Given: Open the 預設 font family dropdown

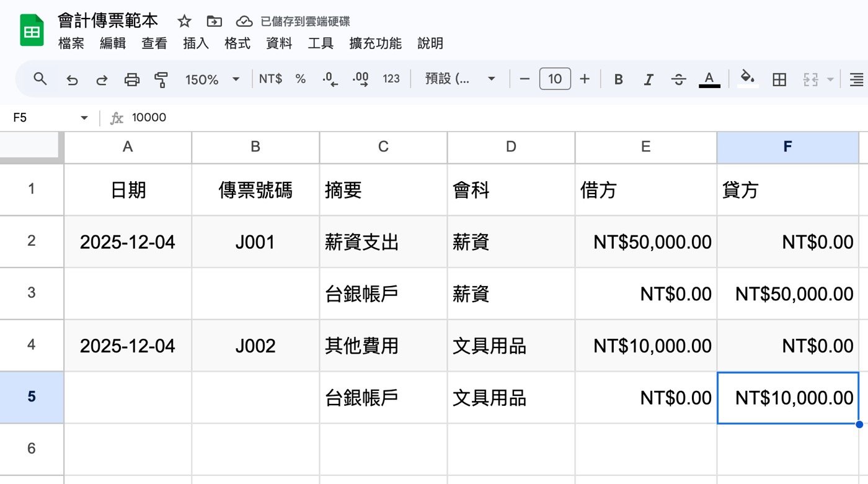Looking at the screenshot, I should pyautogui.click(x=459, y=79).
